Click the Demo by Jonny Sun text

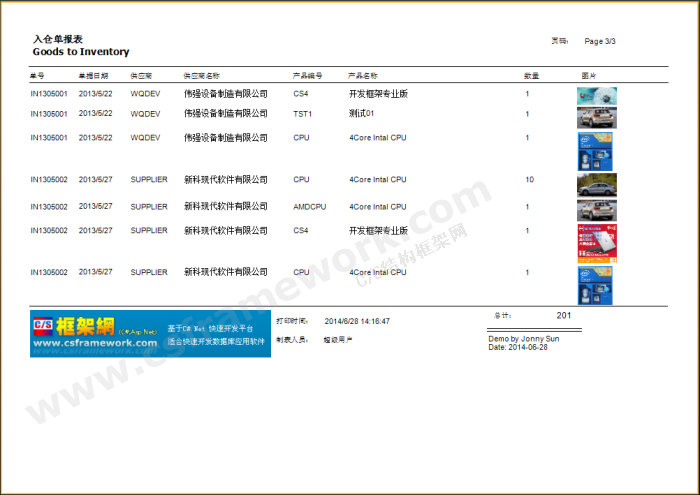point(522,339)
